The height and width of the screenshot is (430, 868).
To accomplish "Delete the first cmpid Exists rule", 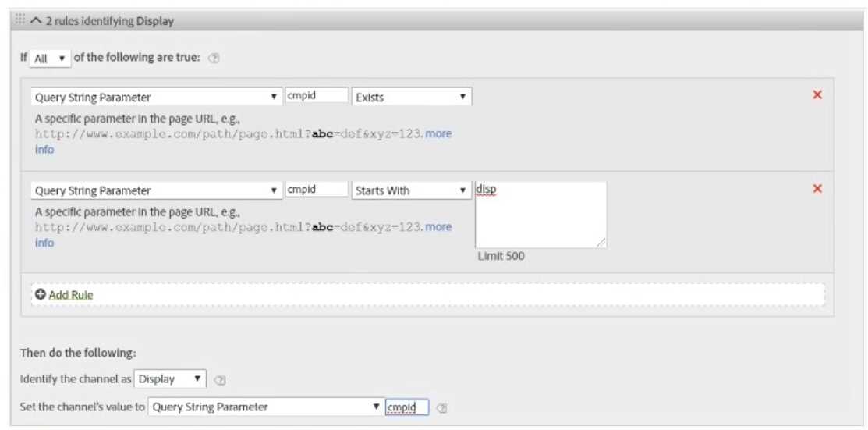I will tap(817, 94).
